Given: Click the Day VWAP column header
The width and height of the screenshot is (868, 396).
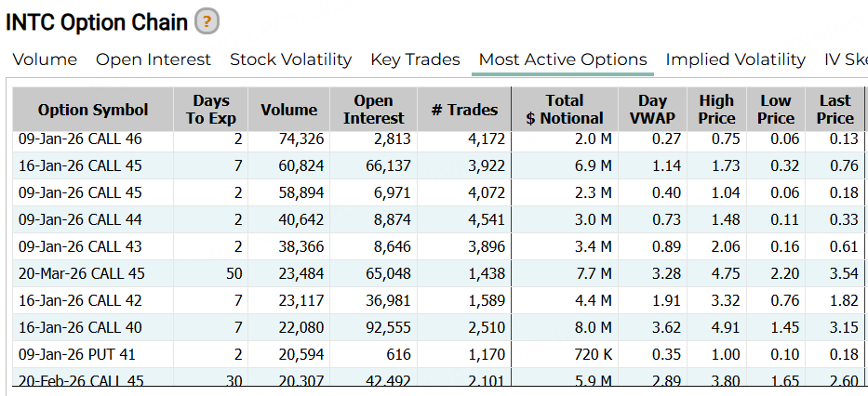Looking at the screenshot, I should (x=652, y=110).
